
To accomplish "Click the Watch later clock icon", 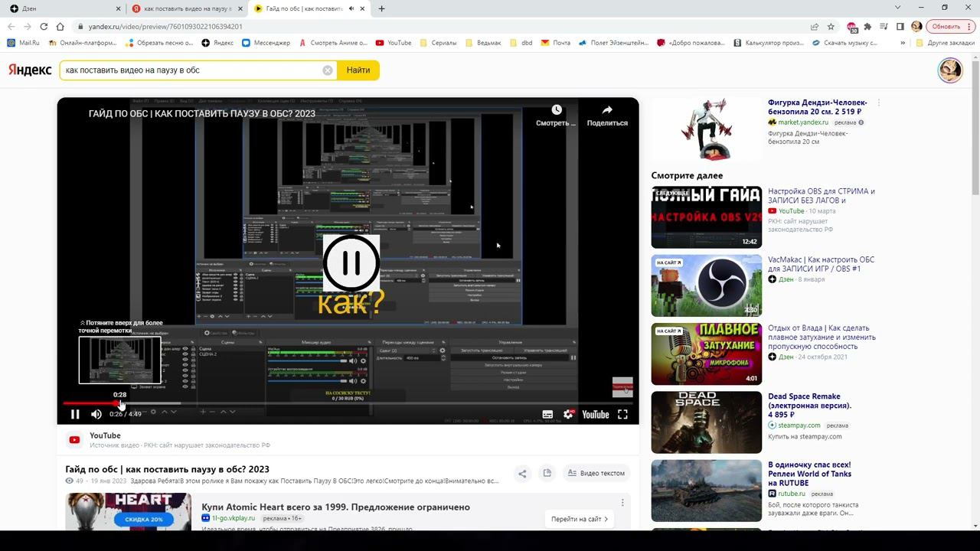I will (557, 110).
